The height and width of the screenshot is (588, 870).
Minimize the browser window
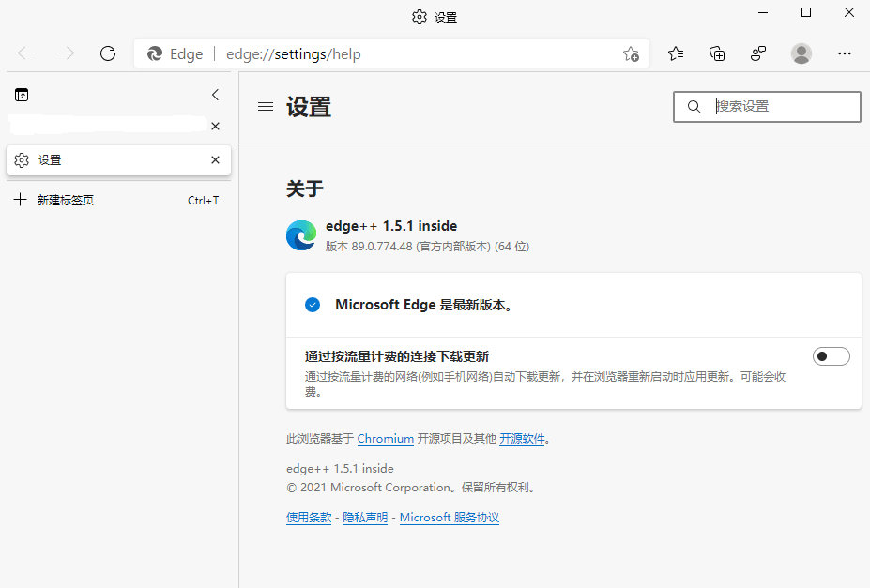click(763, 12)
